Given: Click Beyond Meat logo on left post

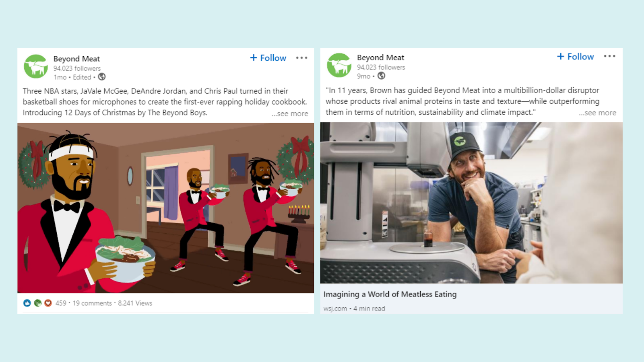Looking at the screenshot, I should click(x=36, y=66).
